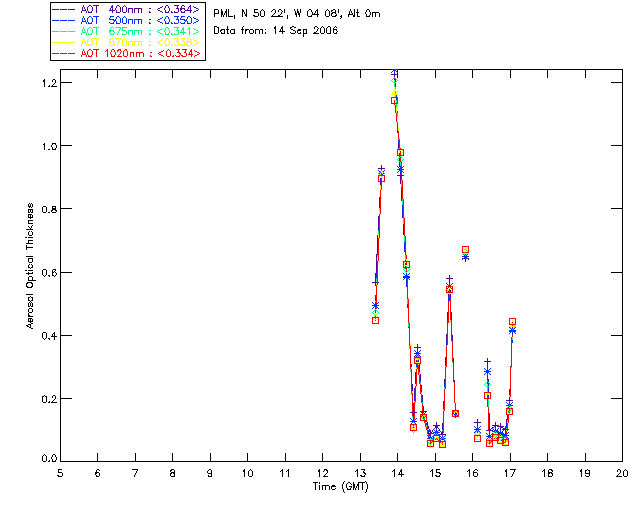This screenshot has height=512, width=640.
Task: Select the isolated data marker near 0.67
Action: pyautogui.click(x=465, y=250)
